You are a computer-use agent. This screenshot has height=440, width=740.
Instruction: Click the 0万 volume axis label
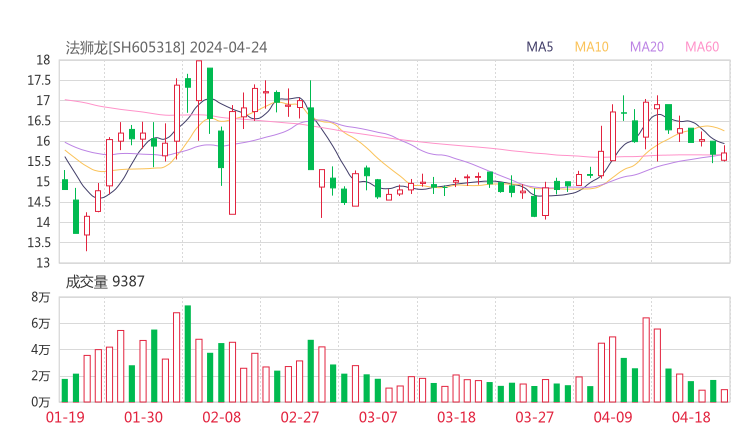click(41, 402)
